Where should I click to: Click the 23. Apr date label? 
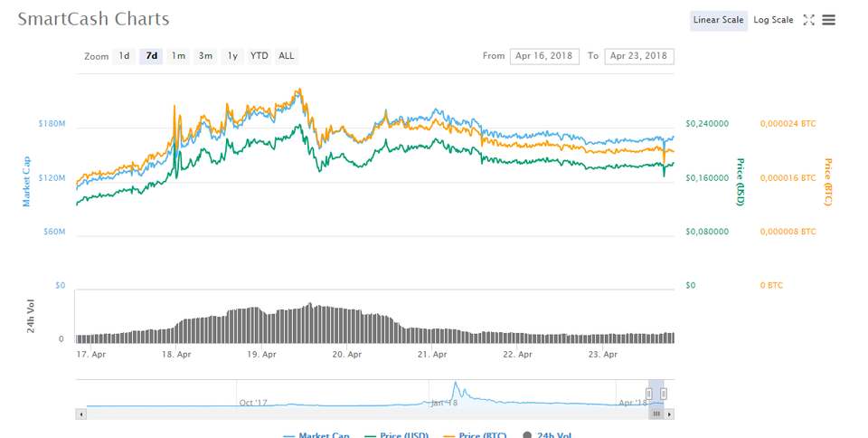coord(603,355)
